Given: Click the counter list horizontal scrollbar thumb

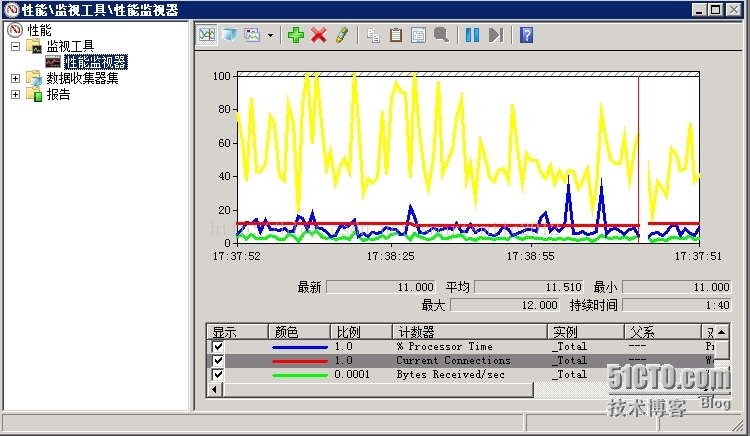Looking at the screenshot, I should (377, 390).
